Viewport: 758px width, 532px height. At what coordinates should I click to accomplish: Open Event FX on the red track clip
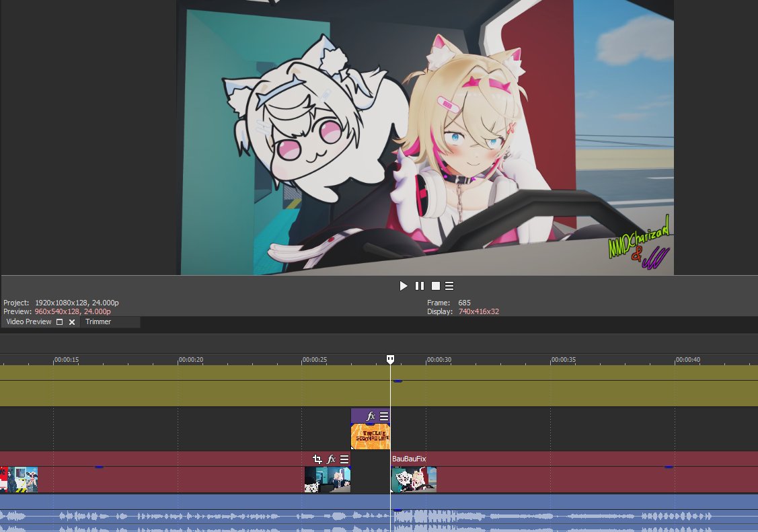pos(331,459)
